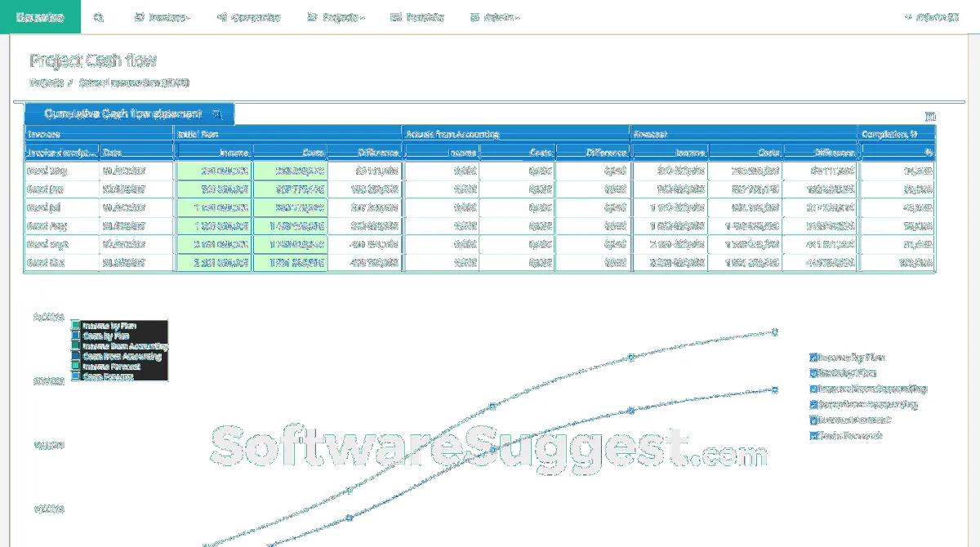The height and width of the screenshot is (547, 980).
Task: Click the magnifier icon on Cumulative Cash flow tab
Action: click(216, 114)
